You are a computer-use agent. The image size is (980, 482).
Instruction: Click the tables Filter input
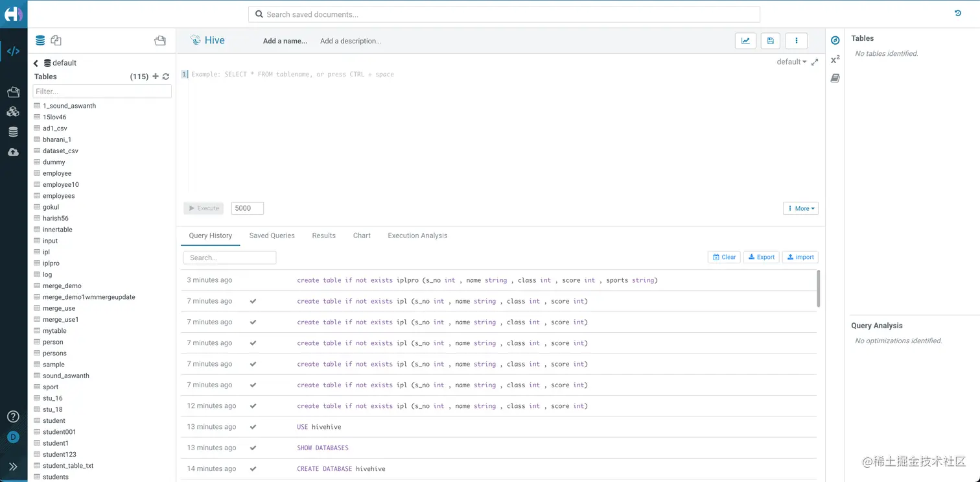[x=102, y=91]
